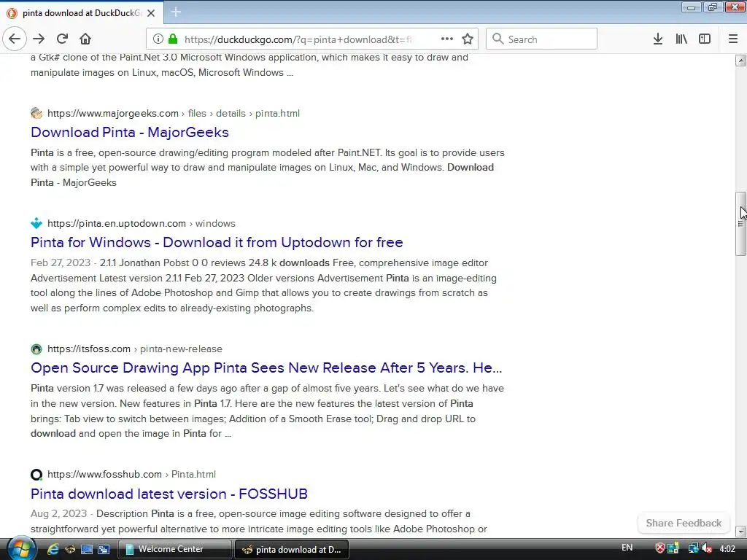Viewport: 747px width, 560px height.
Task: Close the pinta download DuckDuckGo tab
Action: pos(151,13)
